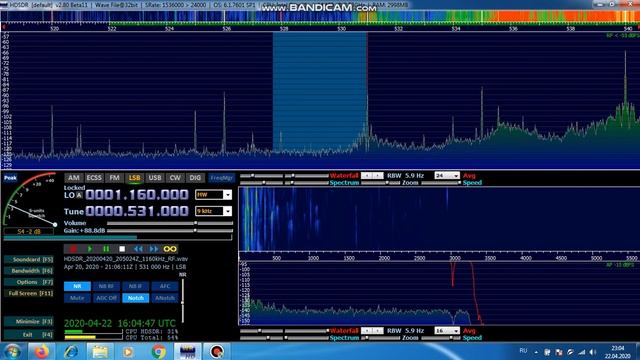Fast-forward the recording with the double-right arrows
The image size is (640, 360).
(x=154, y=249)
